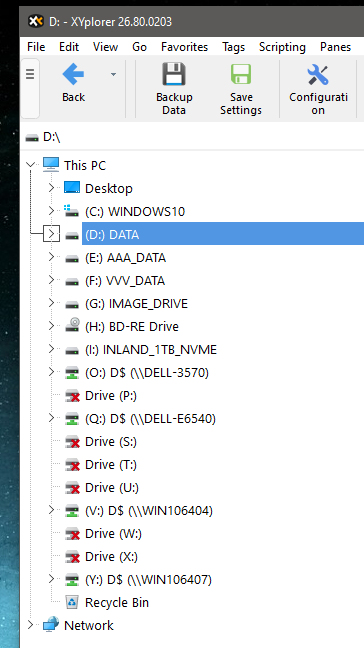
Task: Click the Windows C: drive icon
Action: [71, 211]
